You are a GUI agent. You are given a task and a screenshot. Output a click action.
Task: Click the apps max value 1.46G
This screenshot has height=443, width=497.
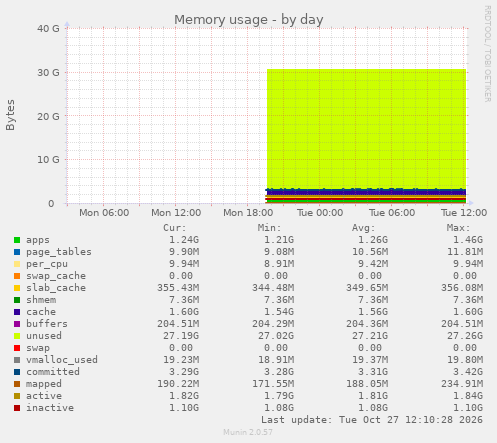[x=468, y=240]
